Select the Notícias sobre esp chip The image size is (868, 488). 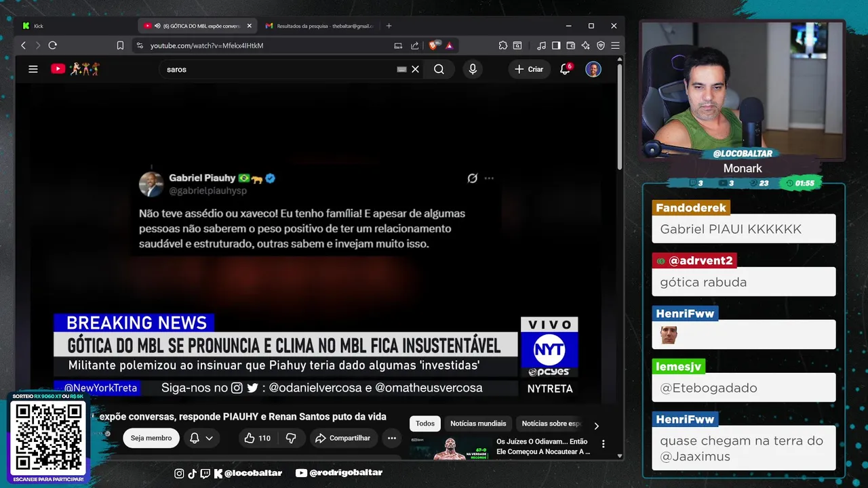(x=551, y=424)
